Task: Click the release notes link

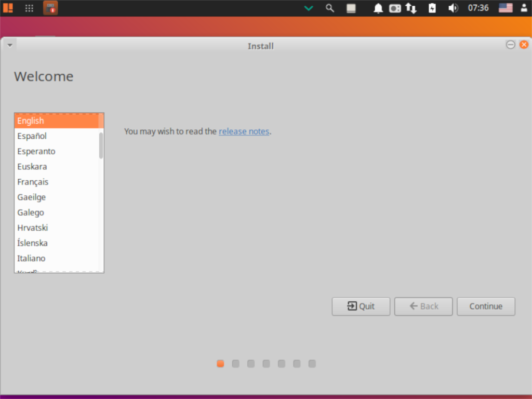Action: click(x=244, y=131)
